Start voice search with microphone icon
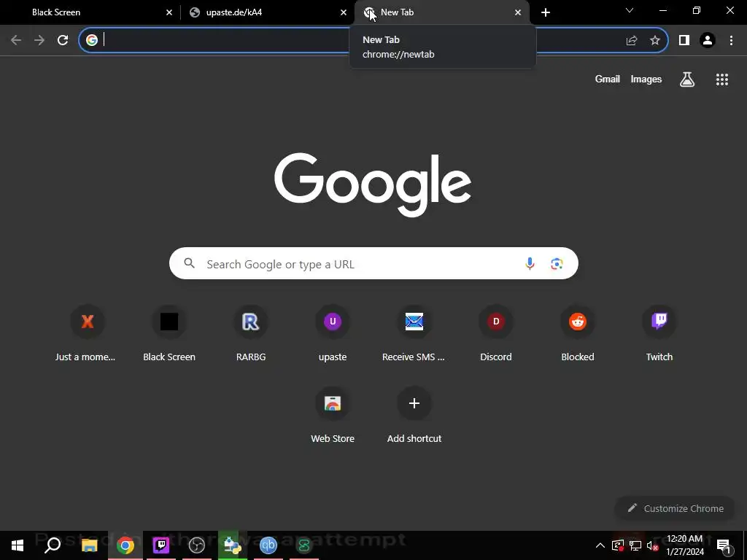 pos(530,263)
